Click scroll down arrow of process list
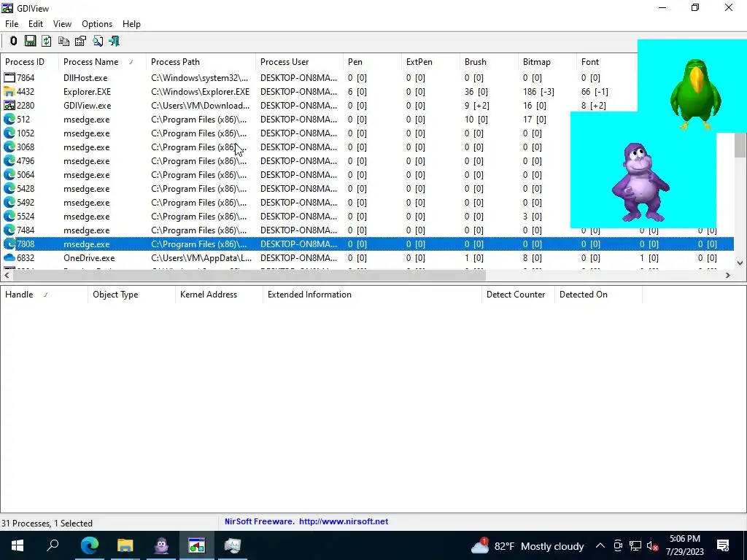This screenshot has width=747, height=560. [x=740, y=262]
